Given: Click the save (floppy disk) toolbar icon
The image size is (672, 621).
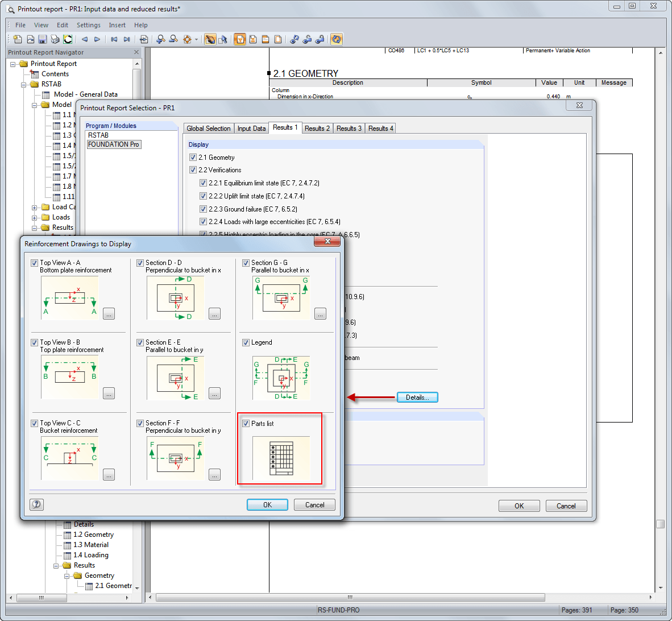Looking at the screenshot, I should click(x=43, y=39).
